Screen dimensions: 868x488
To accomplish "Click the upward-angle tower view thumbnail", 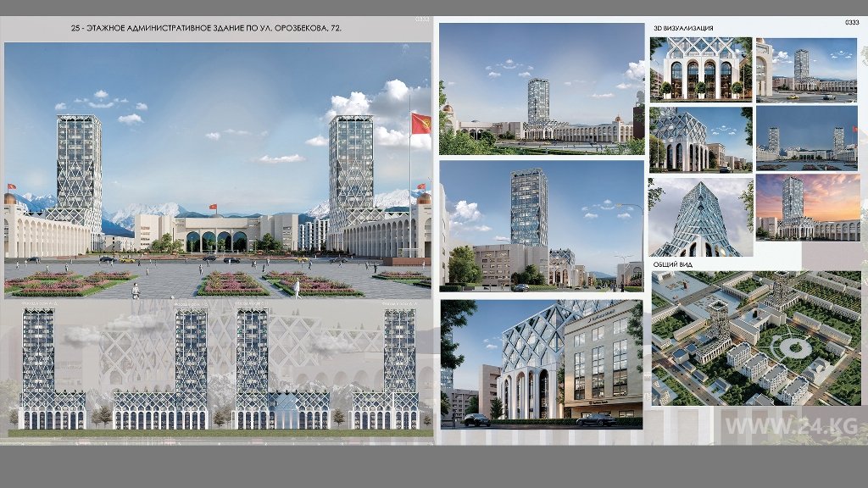I will pos(700,216).
